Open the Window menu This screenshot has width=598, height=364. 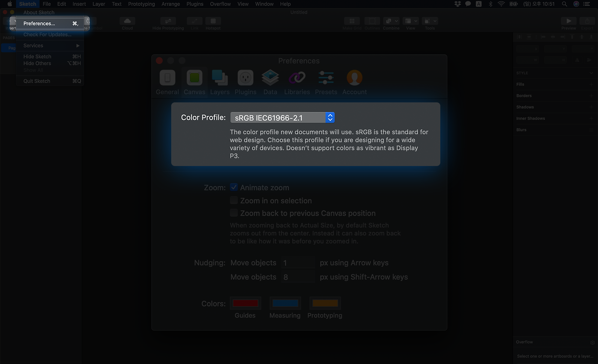click(x=264, y=4)
